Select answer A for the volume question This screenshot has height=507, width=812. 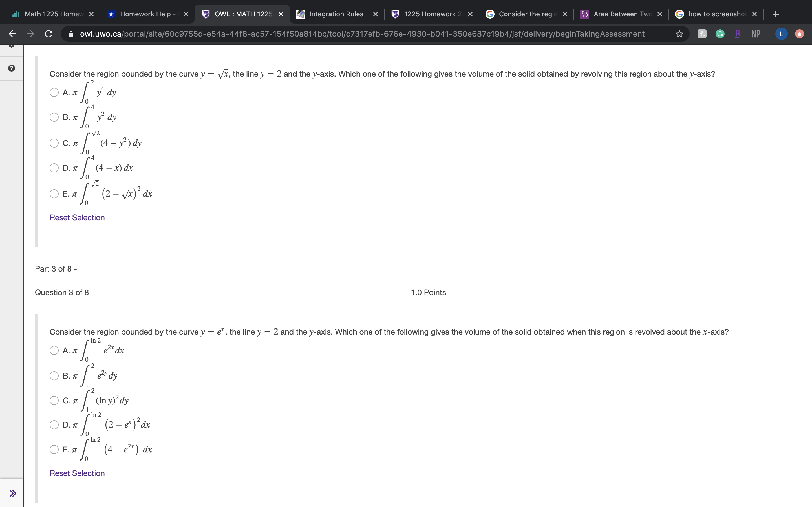pos(54,93)
